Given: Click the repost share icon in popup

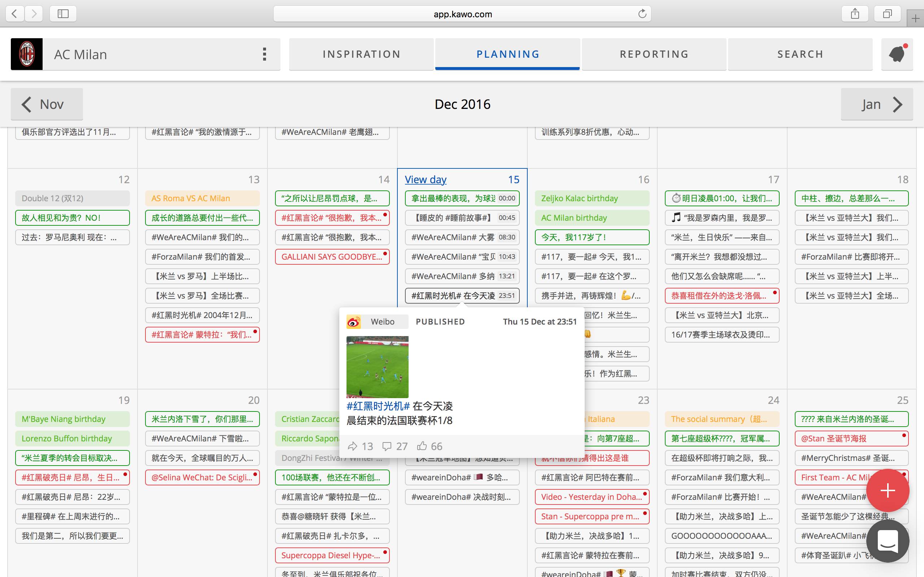Looking at the screenshot, I should (x=352, y=446).
